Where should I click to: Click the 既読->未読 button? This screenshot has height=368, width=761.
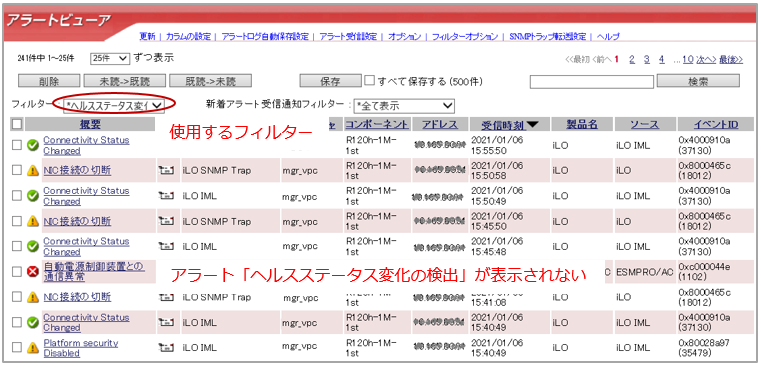(211, 81)
